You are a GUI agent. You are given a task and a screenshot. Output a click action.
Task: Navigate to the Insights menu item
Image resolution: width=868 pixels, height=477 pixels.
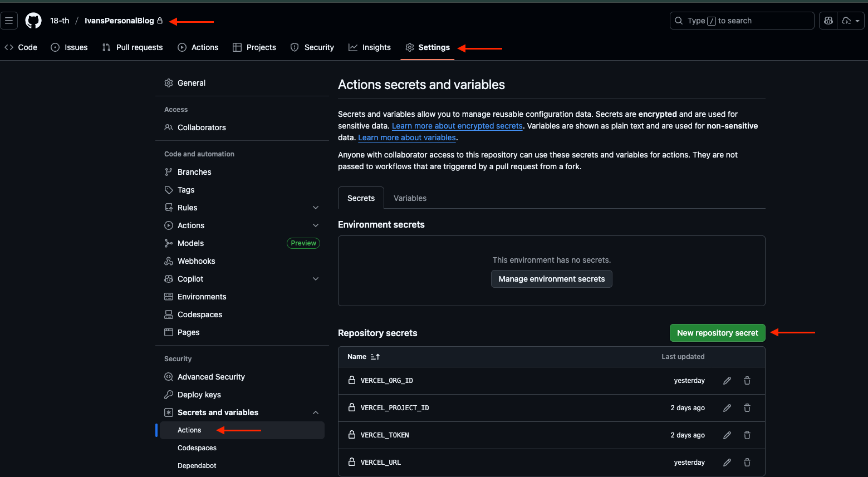[x=369, y=47]
